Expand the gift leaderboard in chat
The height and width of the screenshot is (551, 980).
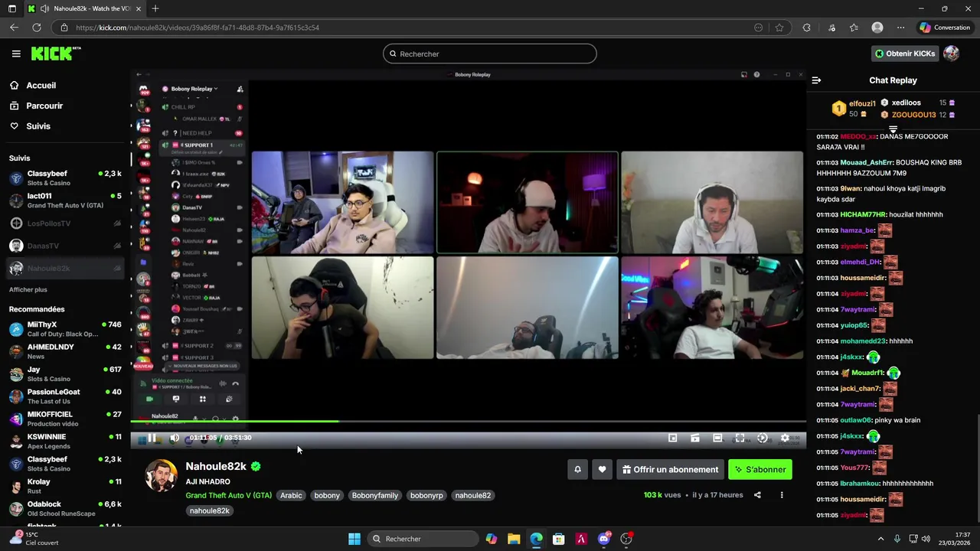click(893, 129)
